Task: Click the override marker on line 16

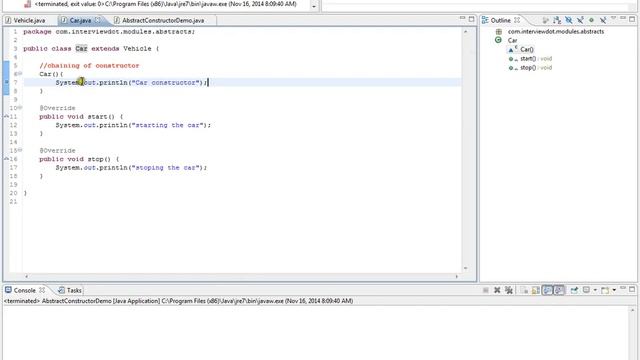Action: (6, 159)
